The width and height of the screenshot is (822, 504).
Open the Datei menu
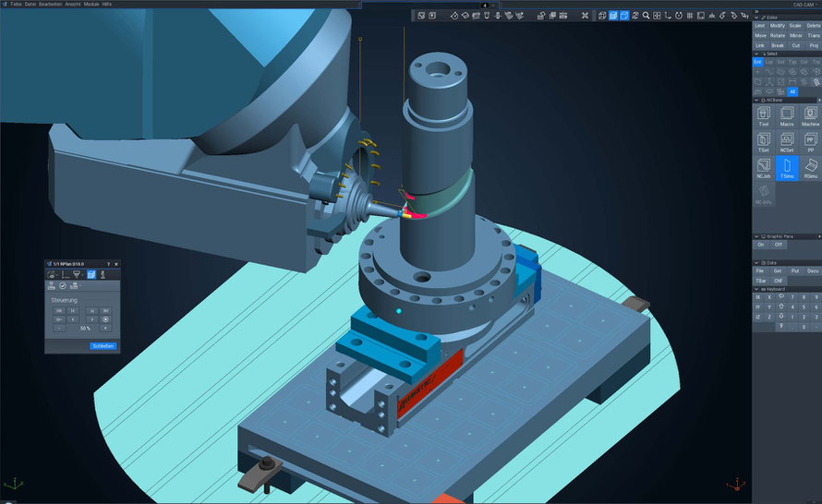pyautogui.click(x=30, y=5)
